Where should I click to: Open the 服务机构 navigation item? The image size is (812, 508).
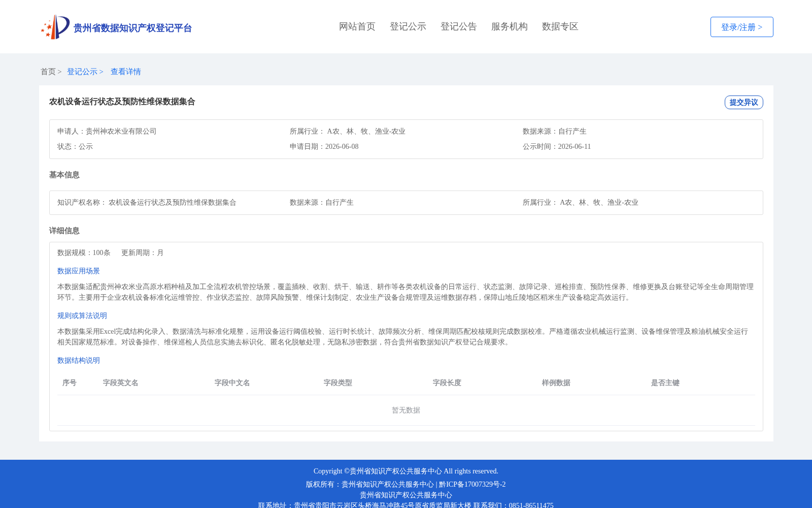coord(510,26)
